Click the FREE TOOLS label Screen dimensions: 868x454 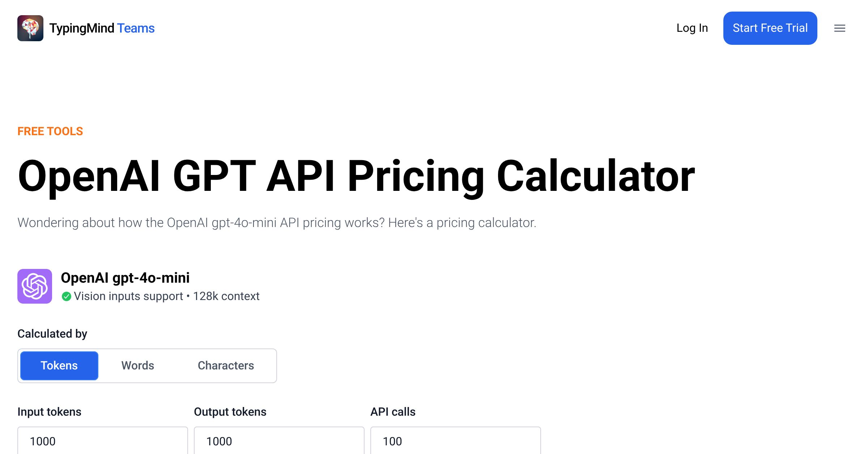[x=50, y=131]
